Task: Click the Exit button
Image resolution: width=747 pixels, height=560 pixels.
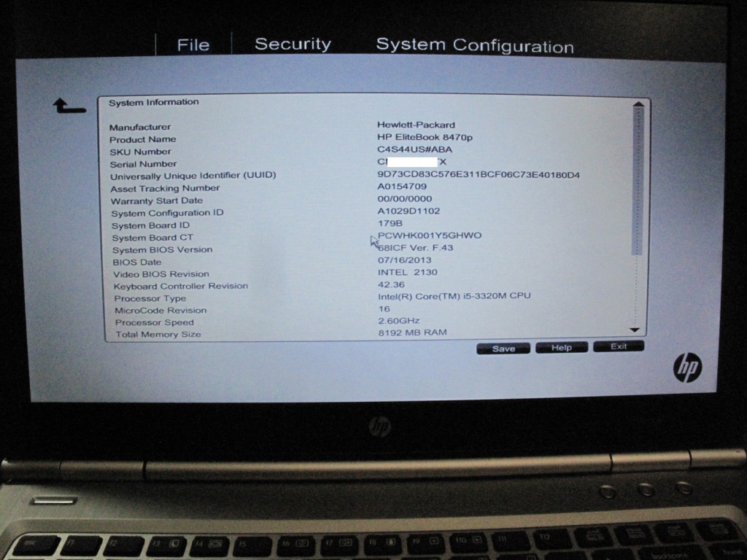Action: 619,346
